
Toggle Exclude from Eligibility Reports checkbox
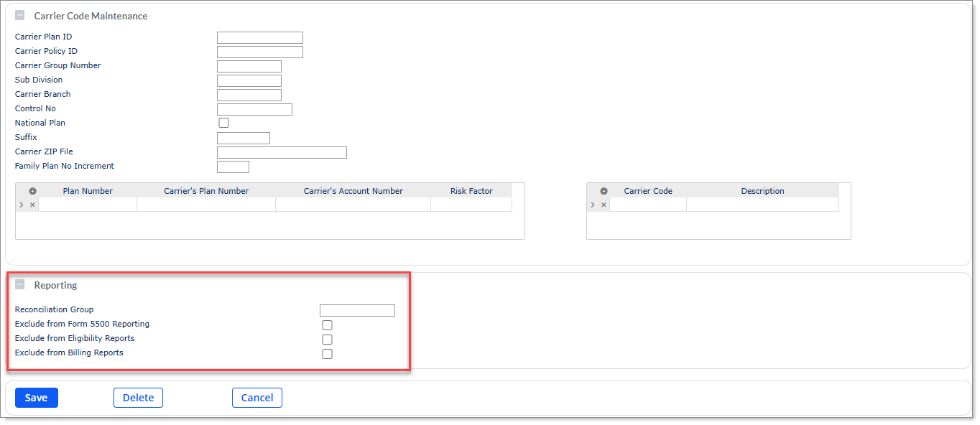coord(327,340)
